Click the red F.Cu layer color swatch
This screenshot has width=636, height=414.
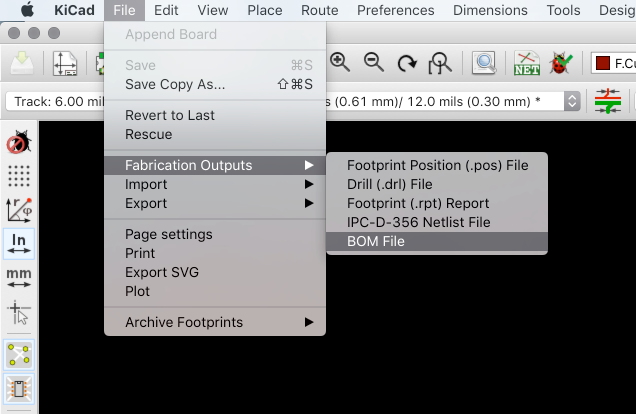click(x=603, y=63)
